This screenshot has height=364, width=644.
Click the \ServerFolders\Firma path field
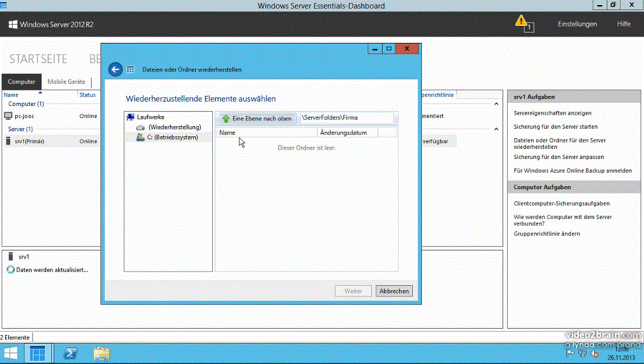(x=347, y=118)
